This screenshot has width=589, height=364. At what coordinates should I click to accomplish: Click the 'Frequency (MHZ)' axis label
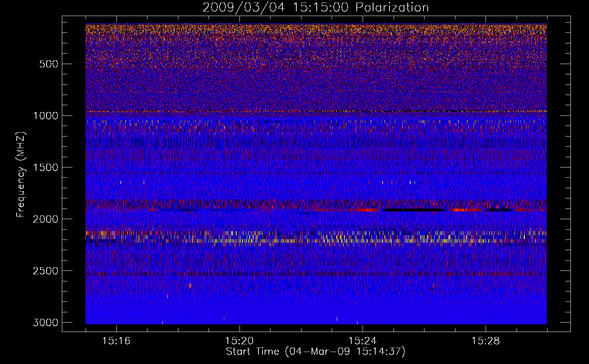21,174
